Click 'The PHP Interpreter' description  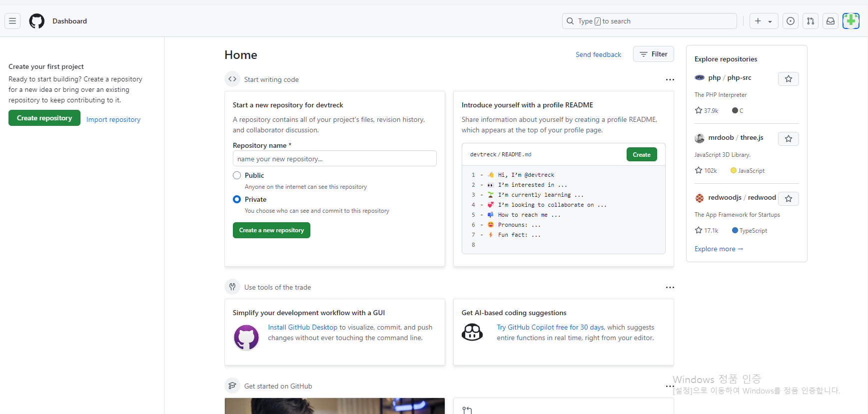[x=721, y=95]
